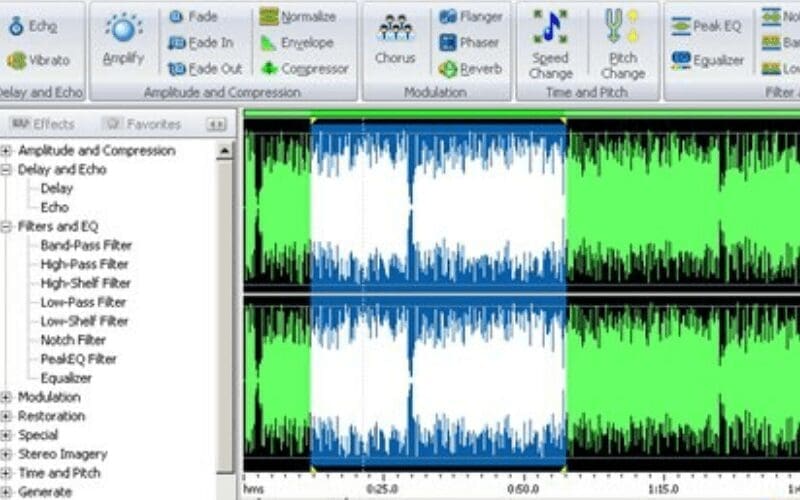Screen dimensions: 800x500
Task: Select the Echo effect in ribbon
Action: point(32,27)
